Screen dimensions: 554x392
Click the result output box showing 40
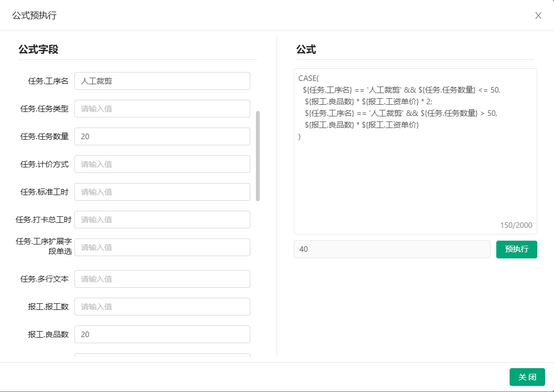coord(392,250)
